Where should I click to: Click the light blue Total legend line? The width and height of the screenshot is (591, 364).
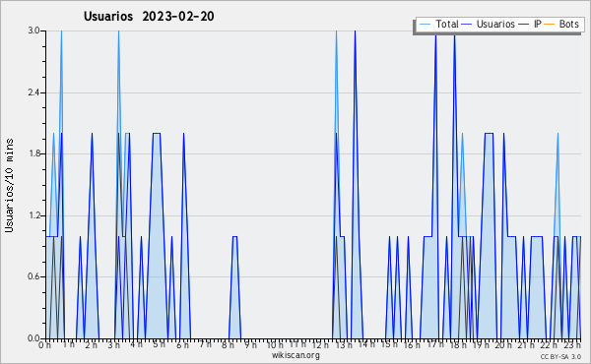point(425,25)
